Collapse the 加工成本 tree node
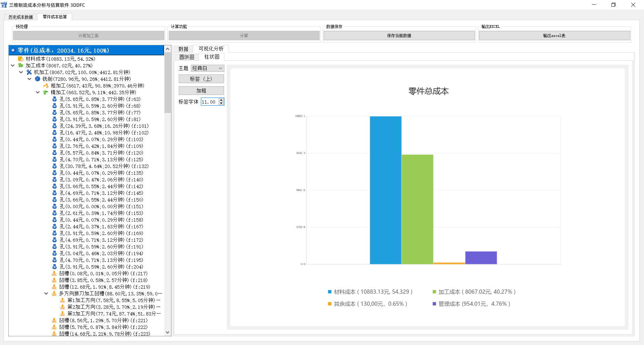Image resolution: width=644 pixels, height=345 pixels. tap(13, 66)
